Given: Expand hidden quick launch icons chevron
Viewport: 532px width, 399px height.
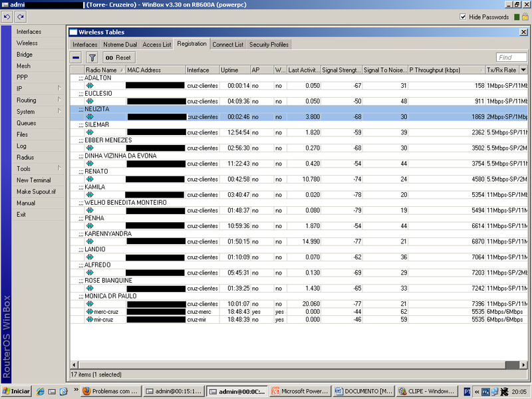Looking at the screenshot, I should pos(76,390).
